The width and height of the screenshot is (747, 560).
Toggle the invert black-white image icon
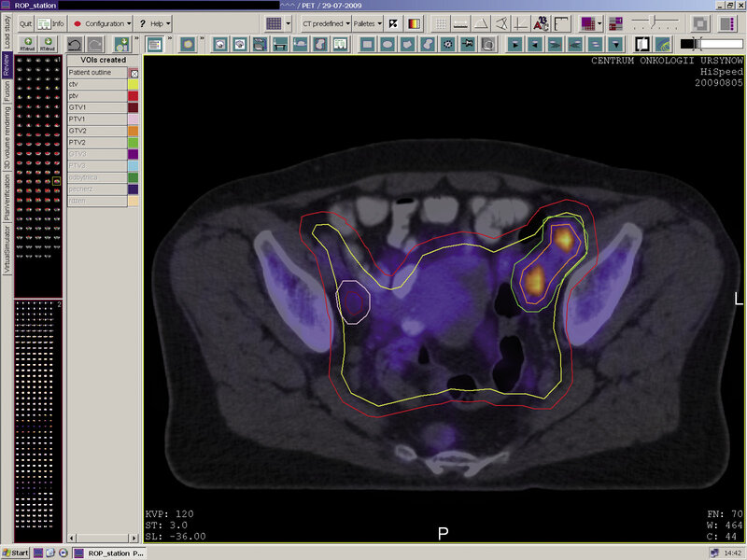[x=393, y=23]
